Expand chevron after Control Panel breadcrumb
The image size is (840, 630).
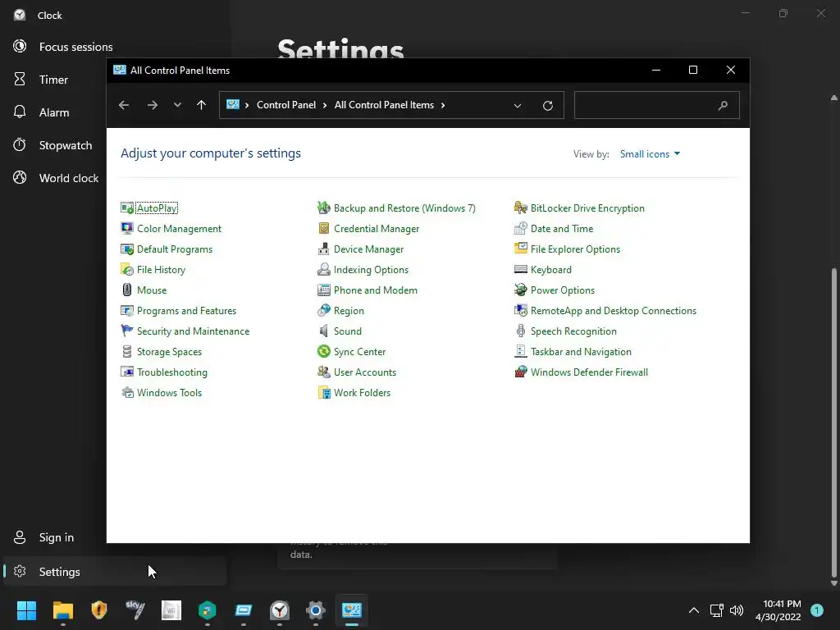coord(325,105)
